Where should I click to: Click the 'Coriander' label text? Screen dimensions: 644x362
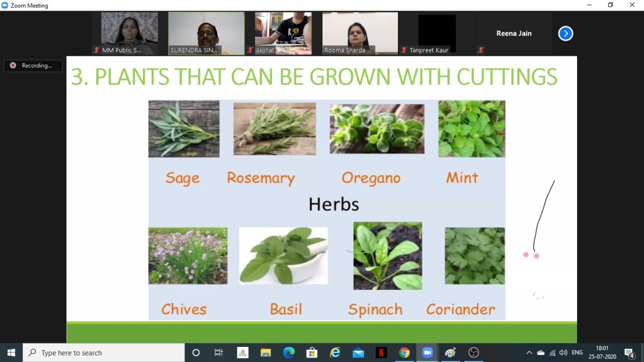(x=460, y=309)
